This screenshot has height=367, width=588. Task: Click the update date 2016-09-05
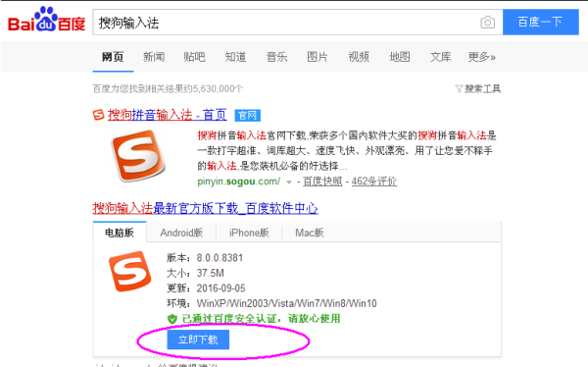(220, 288)
